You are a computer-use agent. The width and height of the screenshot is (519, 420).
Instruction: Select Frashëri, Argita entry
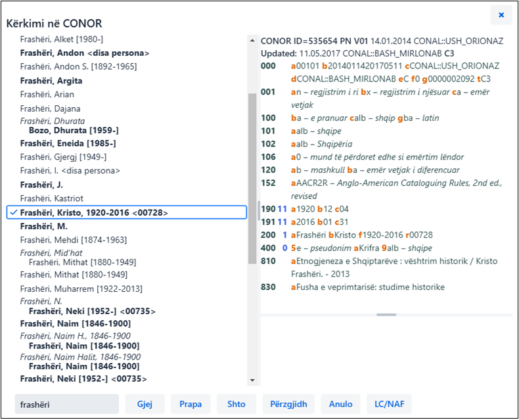(51, 81)
